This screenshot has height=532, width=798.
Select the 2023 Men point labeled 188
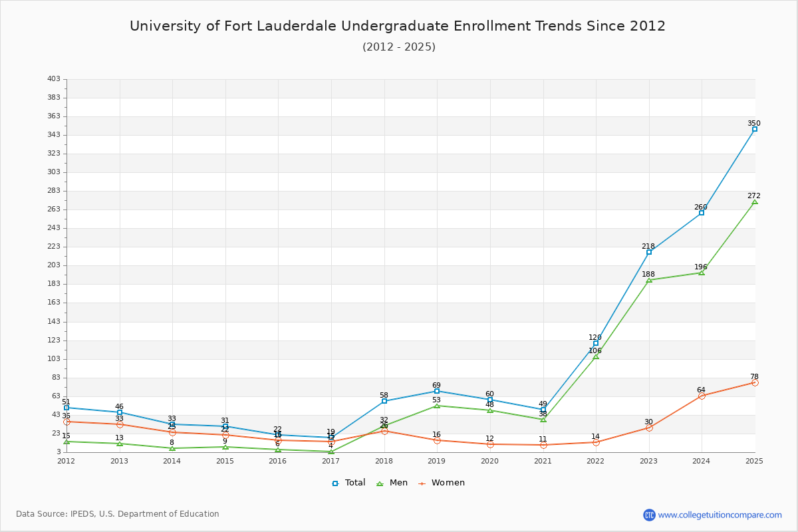tap(649, 280)
